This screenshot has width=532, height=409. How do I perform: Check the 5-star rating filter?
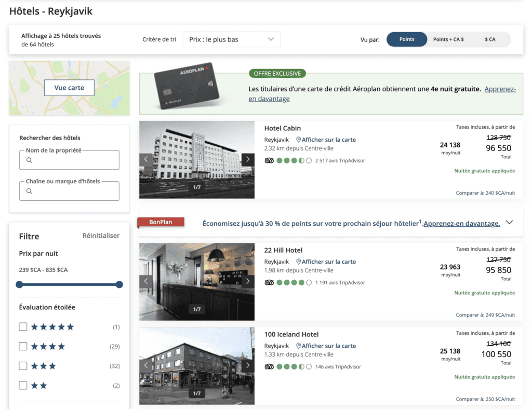[22, 326]
